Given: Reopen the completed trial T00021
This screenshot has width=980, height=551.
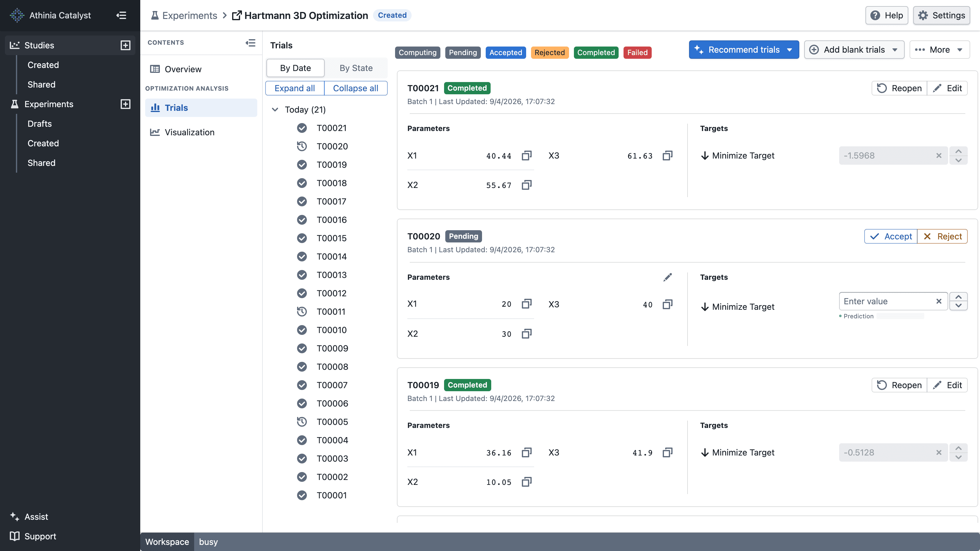Looking at the screenshot, I should tap(899, 88).
